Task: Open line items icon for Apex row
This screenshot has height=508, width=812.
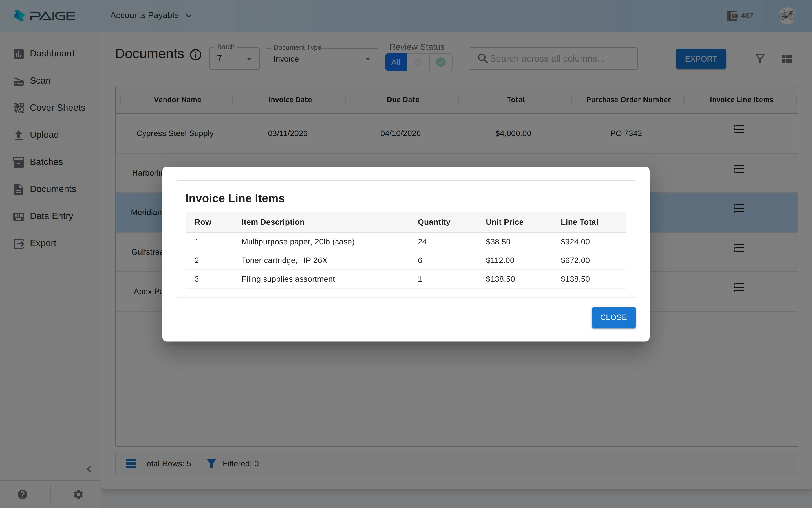Action: click(739, 287)
